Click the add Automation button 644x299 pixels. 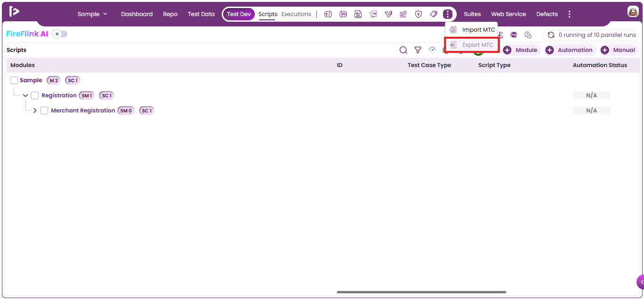[x=570, y=50]
